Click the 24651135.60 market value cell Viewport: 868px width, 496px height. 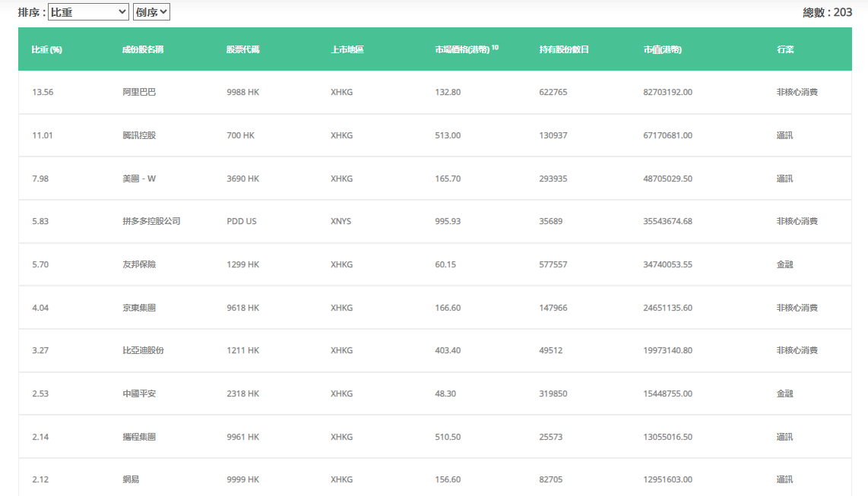click(x=667, y=308)
